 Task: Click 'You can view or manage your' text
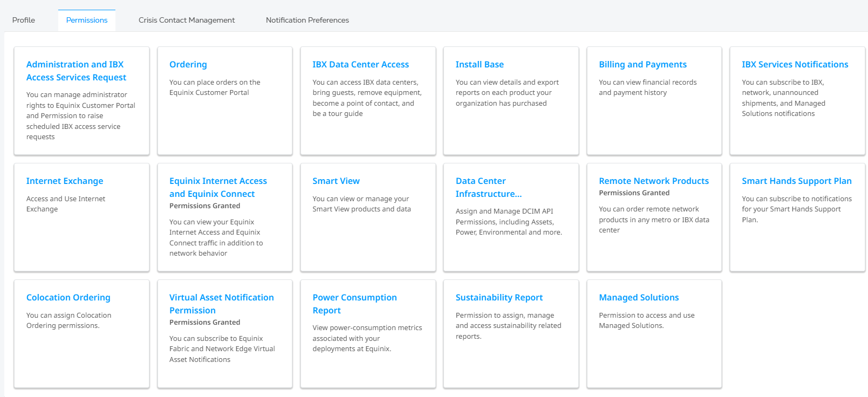point(361,199)
